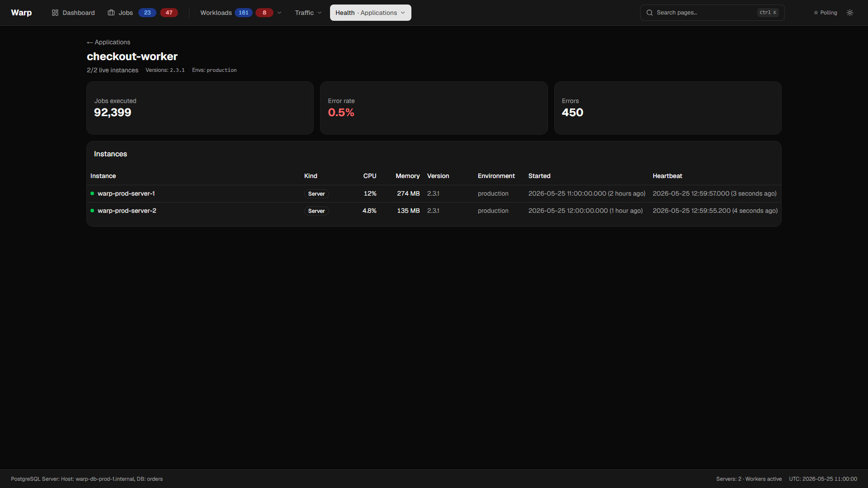Click Servers: 2 Workers active status
Viewport: 868px width, 488px height.
coord(749,479)
